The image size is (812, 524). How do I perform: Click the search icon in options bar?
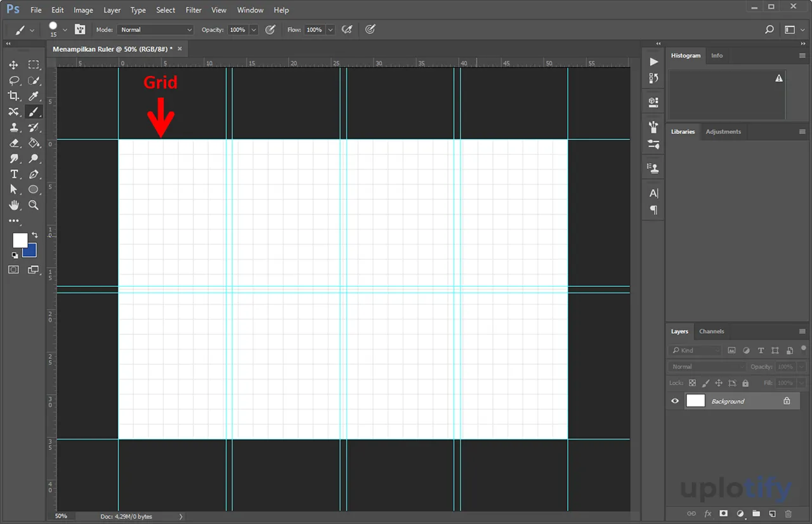pos(769,29)
